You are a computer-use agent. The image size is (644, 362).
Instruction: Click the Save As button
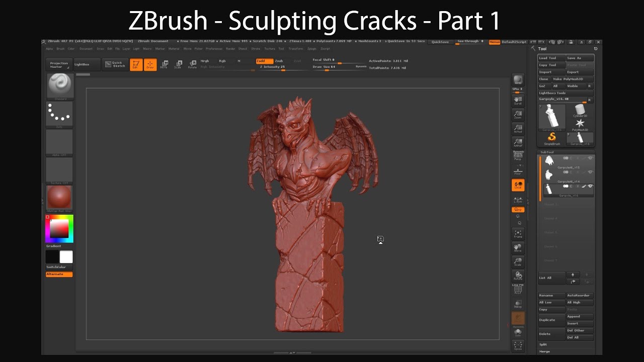click(x=580, y=58)
